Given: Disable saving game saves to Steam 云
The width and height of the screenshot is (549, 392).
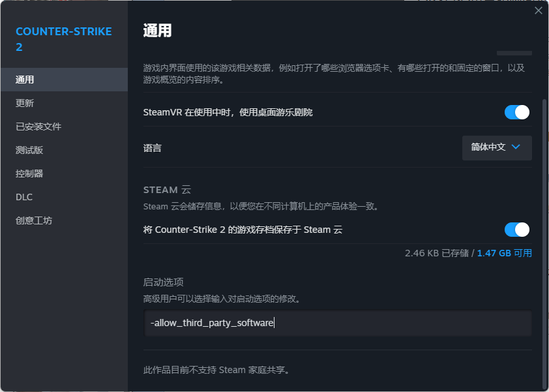Looking at the screenshot, I should pos(517,230).
